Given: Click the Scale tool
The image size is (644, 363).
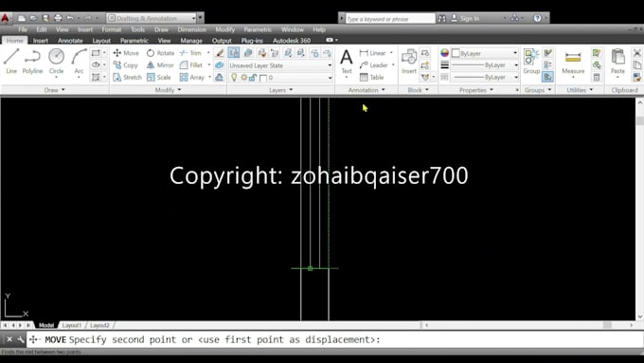Looking at the screenshot, I should tap(159, 78).
